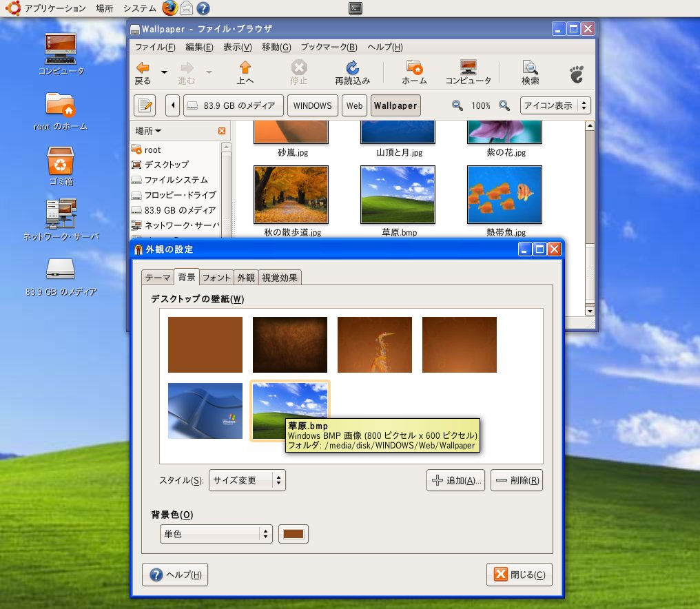The width and height of the screenshot is (700, 609).
Task: Select the 草原.bmp file in the browser
Action: (x=398, y=195)
